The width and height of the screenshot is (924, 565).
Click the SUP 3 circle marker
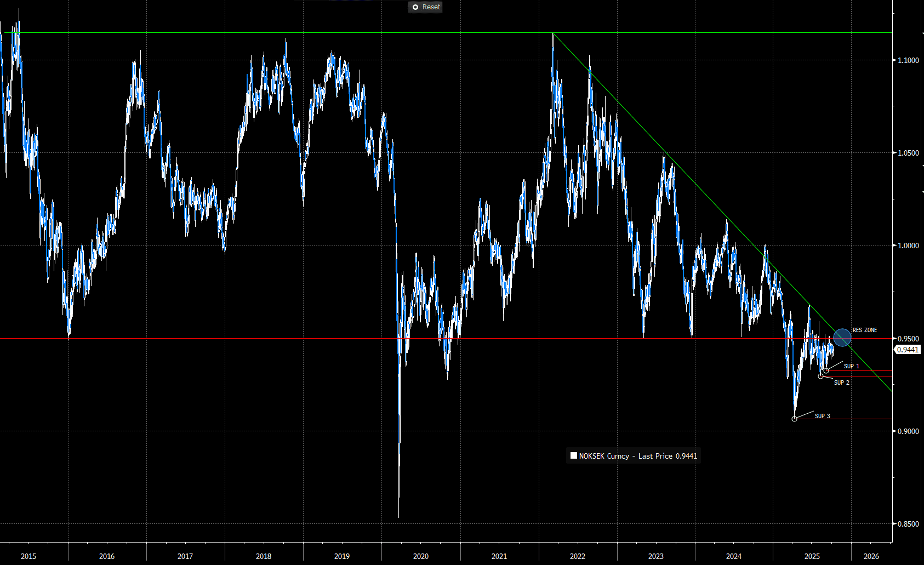tap(795, 419)
